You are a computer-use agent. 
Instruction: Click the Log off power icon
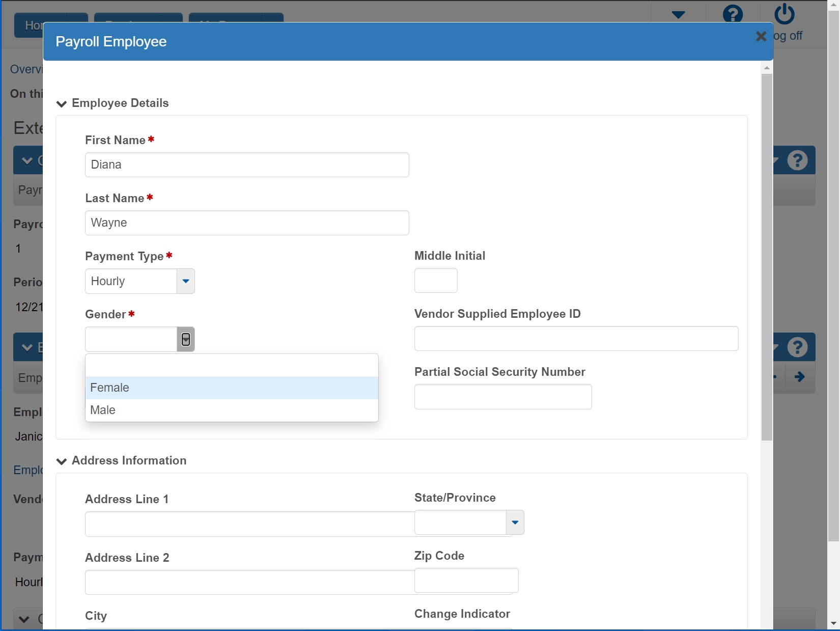tap(785, 14)
